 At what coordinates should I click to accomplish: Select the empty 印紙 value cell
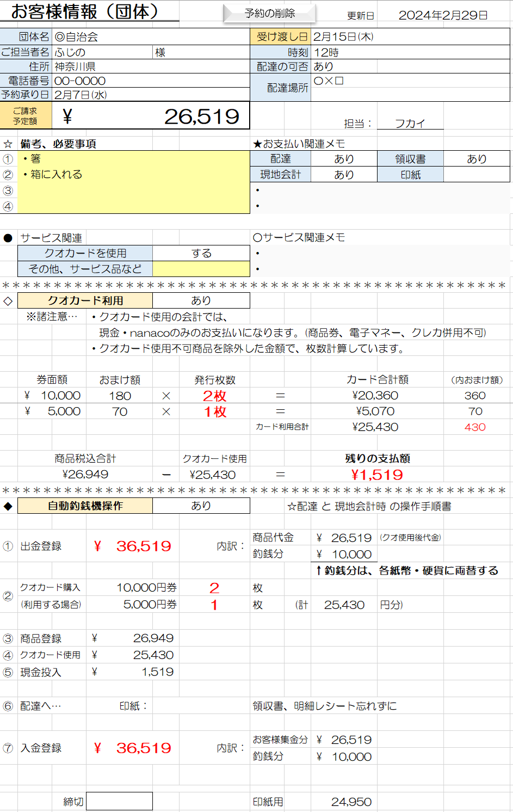pyautogui.click(x=477, y=175)
